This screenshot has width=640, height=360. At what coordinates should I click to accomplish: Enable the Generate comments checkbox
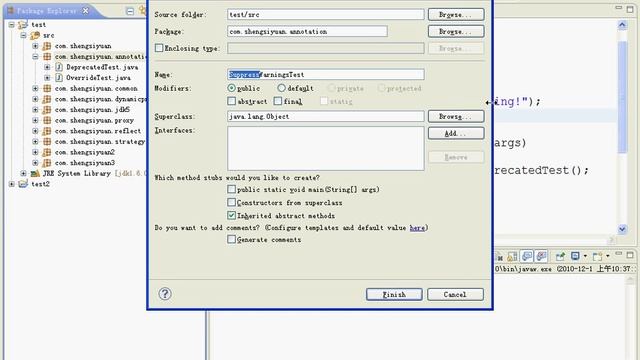tap(231, 239)
